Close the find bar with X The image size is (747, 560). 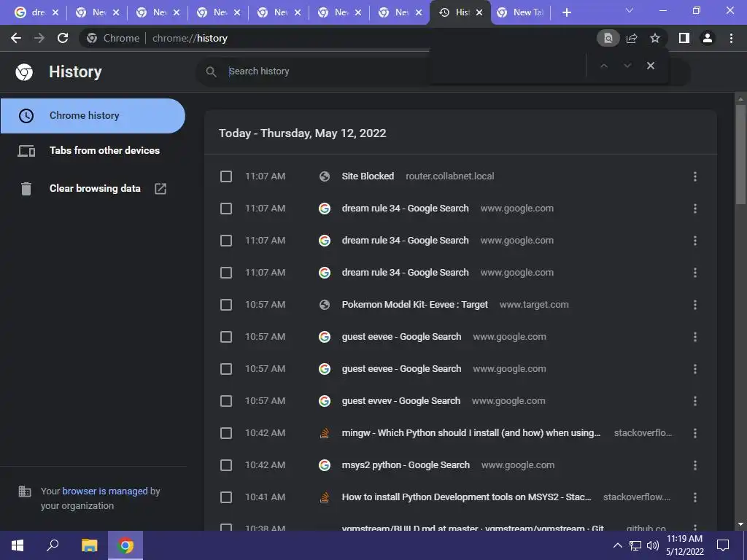(x=651, y=66)
